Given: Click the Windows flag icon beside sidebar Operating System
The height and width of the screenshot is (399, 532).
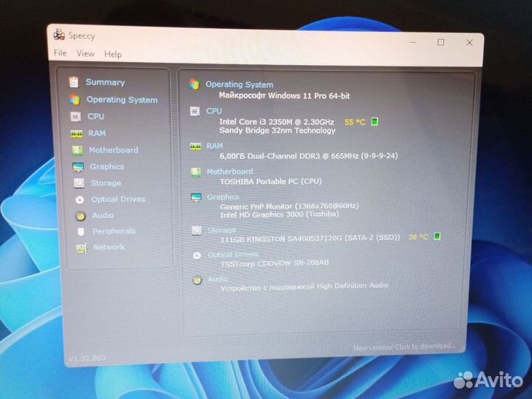Looking at the screenshot, I should [x=75, y=100].
